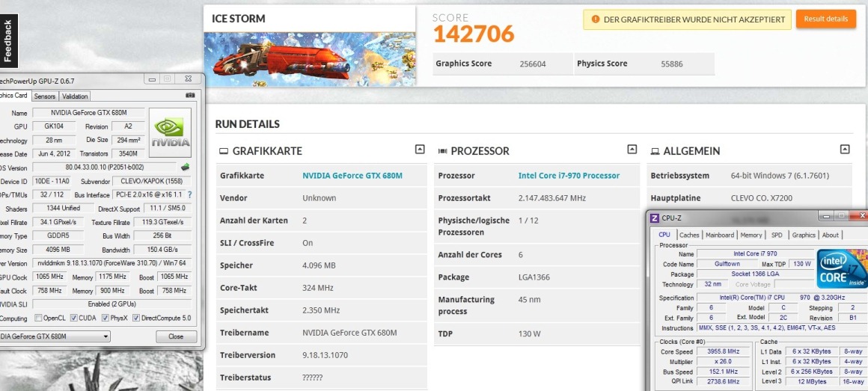Select the CPU tab in CPU-Z

tap(664, 235)
